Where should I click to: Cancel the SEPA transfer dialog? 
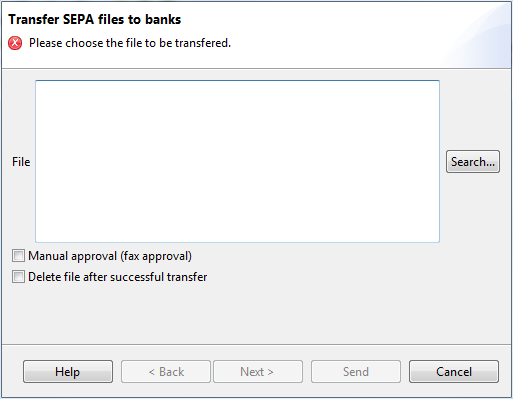454,371
